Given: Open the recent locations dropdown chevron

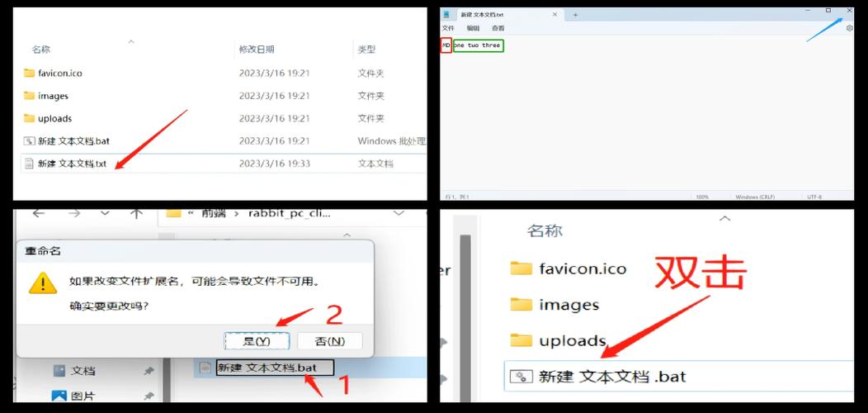Looking at the screenshot, I should click(105, 213).
